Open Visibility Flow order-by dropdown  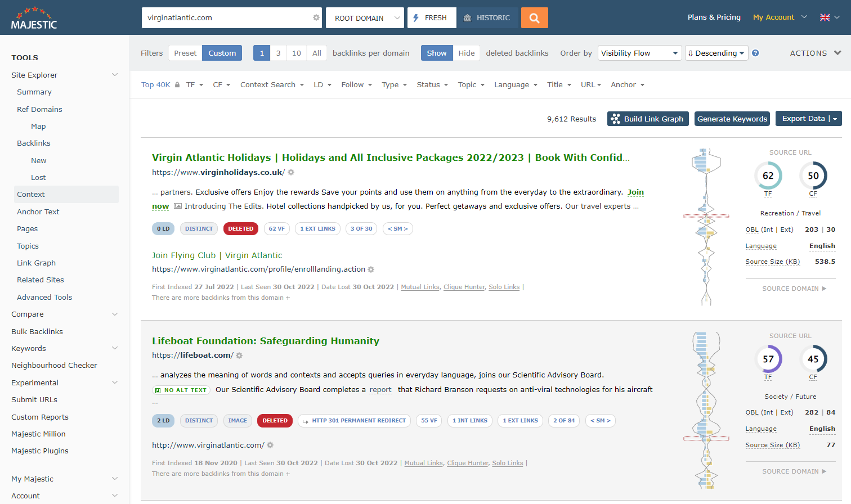(639, 53)
